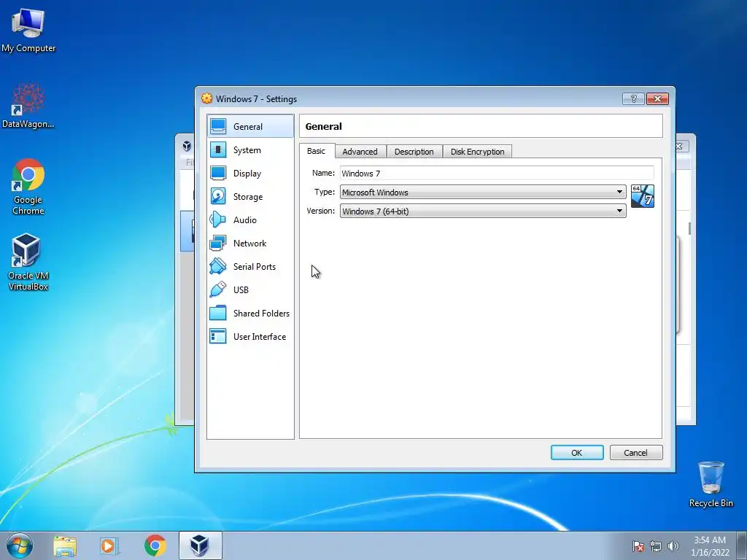
Task: Click the System label in category list
Action: click(247, 150)
